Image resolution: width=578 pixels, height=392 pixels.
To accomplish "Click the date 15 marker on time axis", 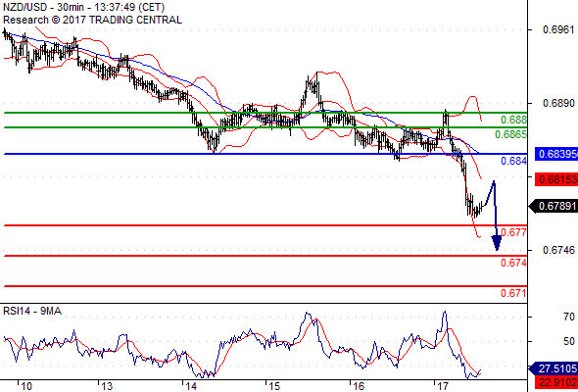I will coord(275,386).
